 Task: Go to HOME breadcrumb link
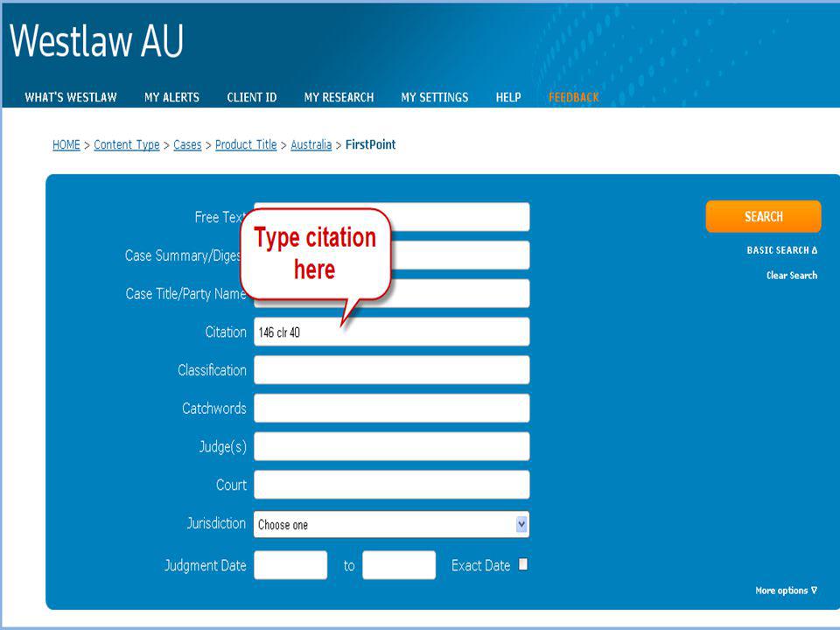click(x=66, y=144)
